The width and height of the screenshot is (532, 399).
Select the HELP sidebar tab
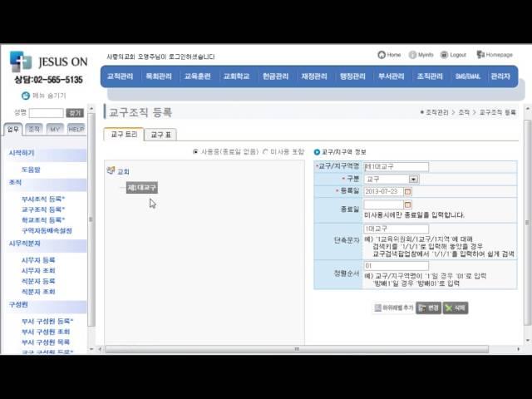[76, 129]
